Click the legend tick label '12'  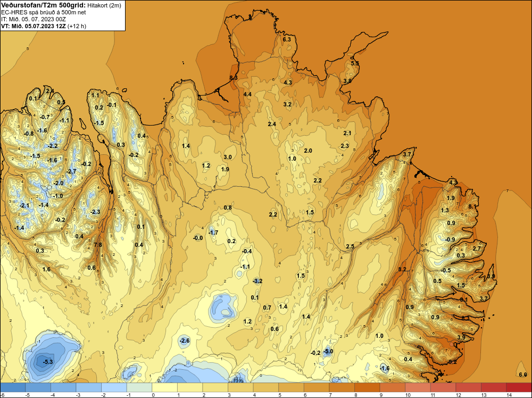click(459, 395)
